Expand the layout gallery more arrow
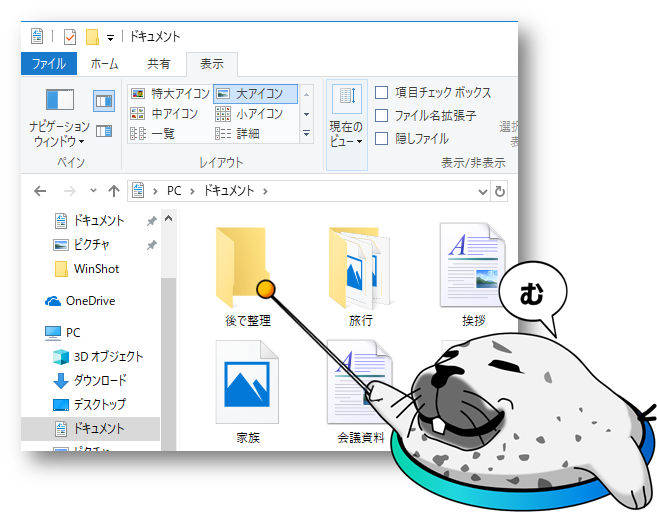This screenshot has width=657, height=512. pos(306,133)
